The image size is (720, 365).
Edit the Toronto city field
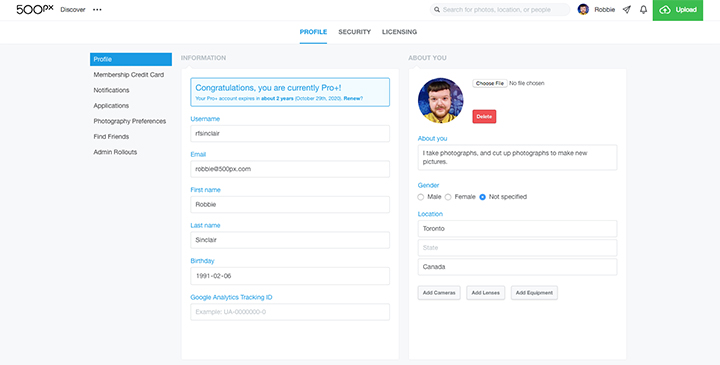coord(518,229)
